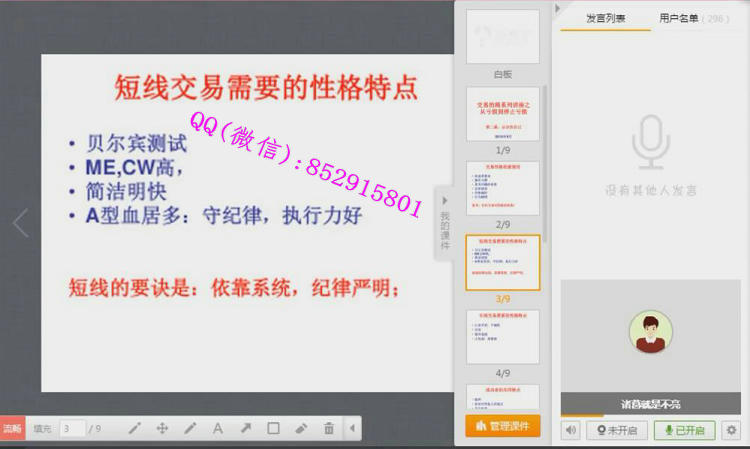Screen dimensions: 750x449
Task: Select the text tool (A)
Action: click(218, 428)
